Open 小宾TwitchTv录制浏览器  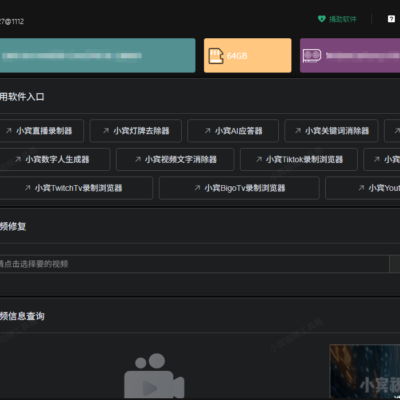point(76,188)
